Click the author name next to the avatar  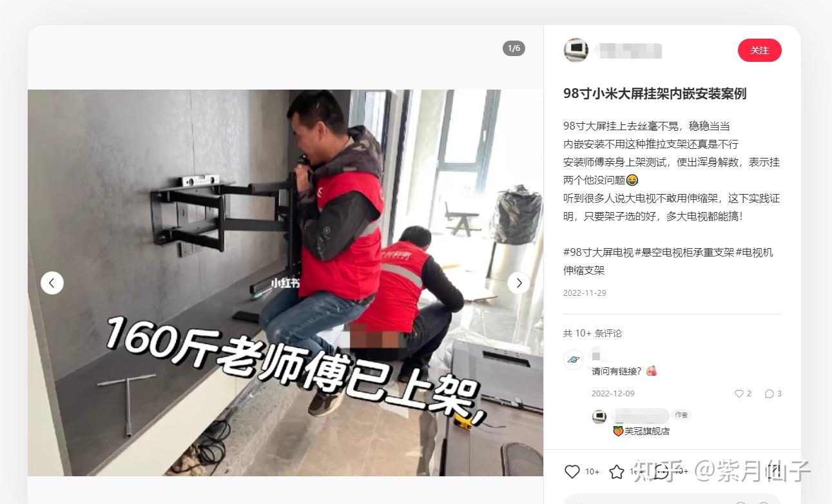click(628, 50)
